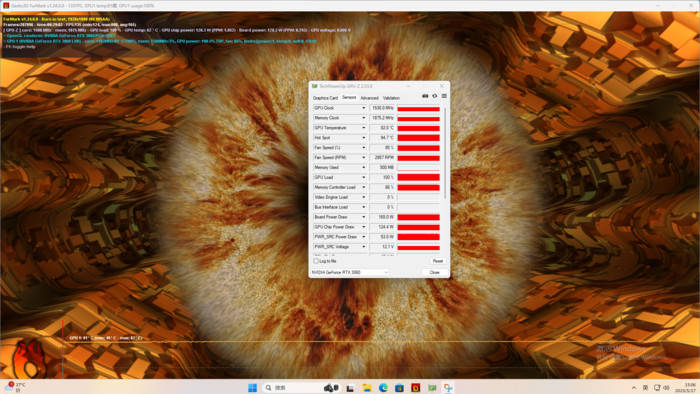The width and height of the screenshot is (700, 394).
Task: Open the Validation tab
Action: click(x=391, y=98)
